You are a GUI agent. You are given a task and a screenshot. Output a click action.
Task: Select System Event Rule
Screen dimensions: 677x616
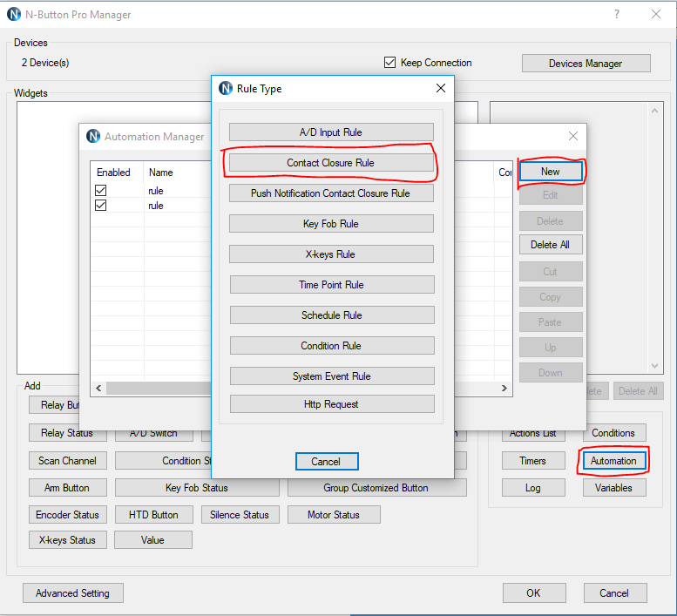pyautogui.click(x=332, y=376)
